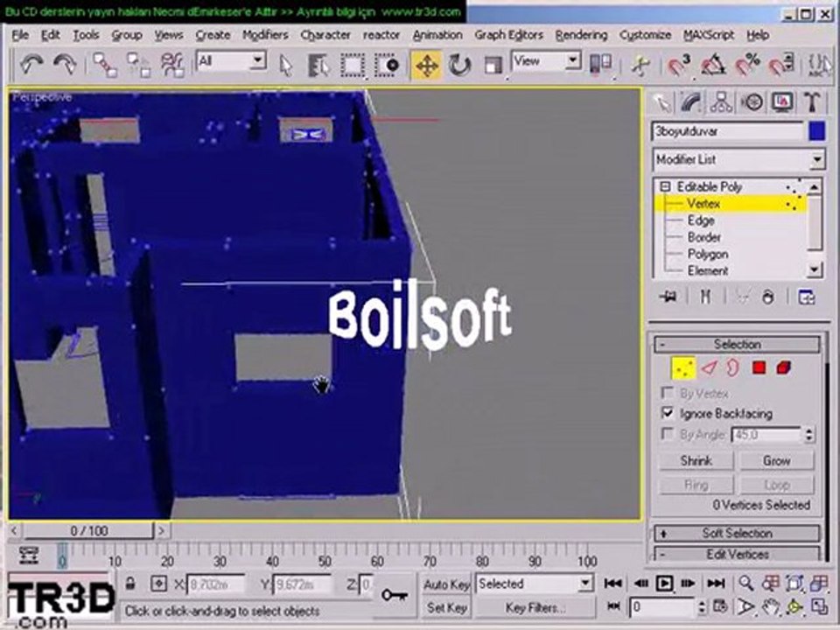
Task: Toggle Window/Crossing selection mode icon
Action: pos(386,66)
